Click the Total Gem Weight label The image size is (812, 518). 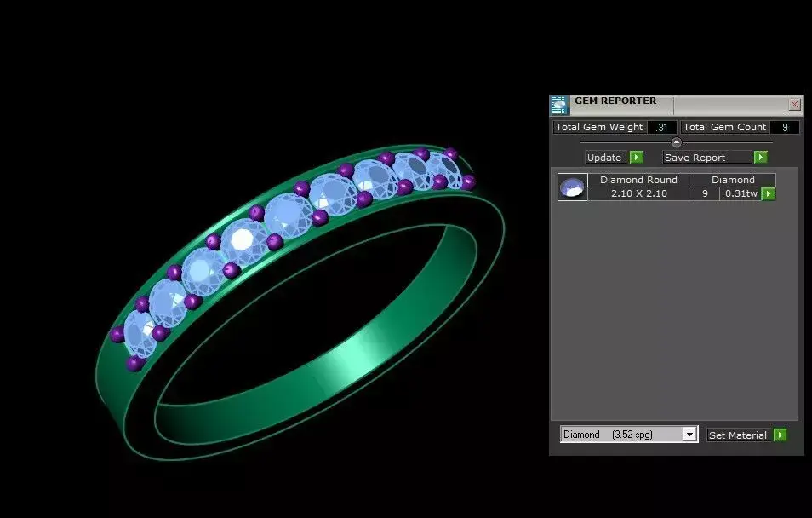click(599, 127)
